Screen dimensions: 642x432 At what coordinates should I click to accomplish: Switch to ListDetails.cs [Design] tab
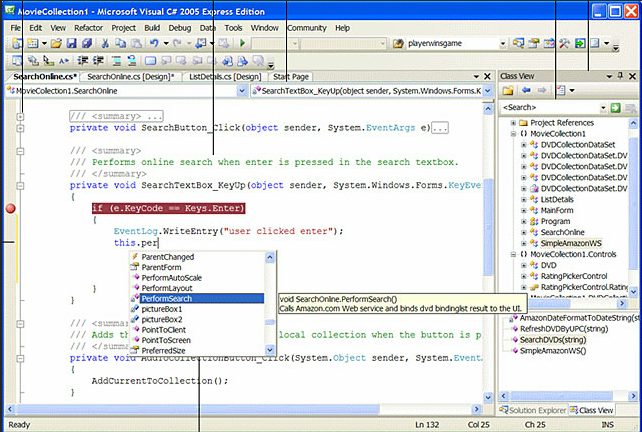pyautogui.click(x=225, y=77)
